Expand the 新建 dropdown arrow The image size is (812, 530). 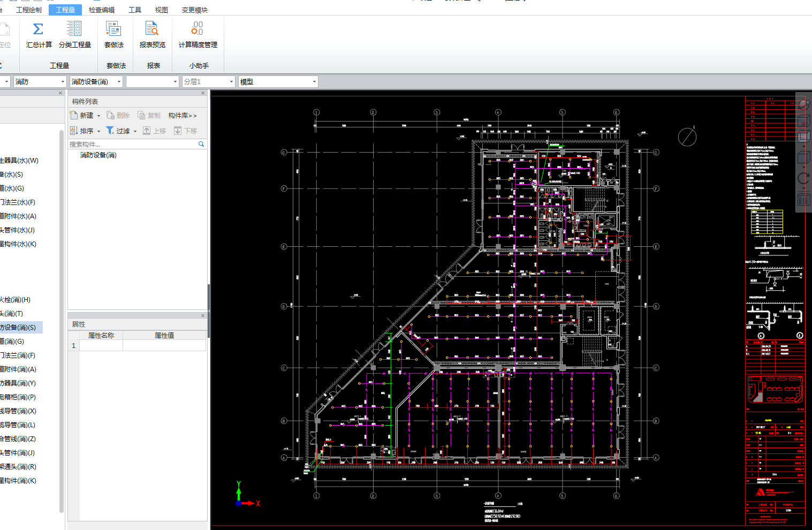coord(98,116)
